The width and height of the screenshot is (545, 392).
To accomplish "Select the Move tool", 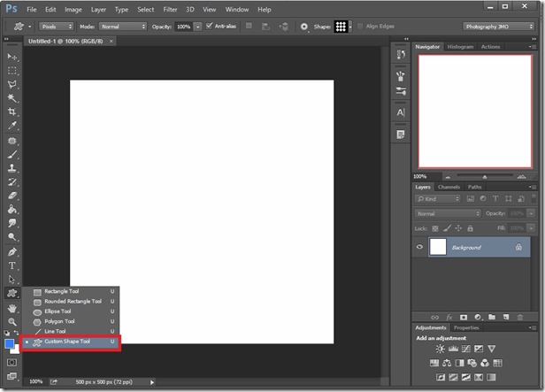I will 12,57.
